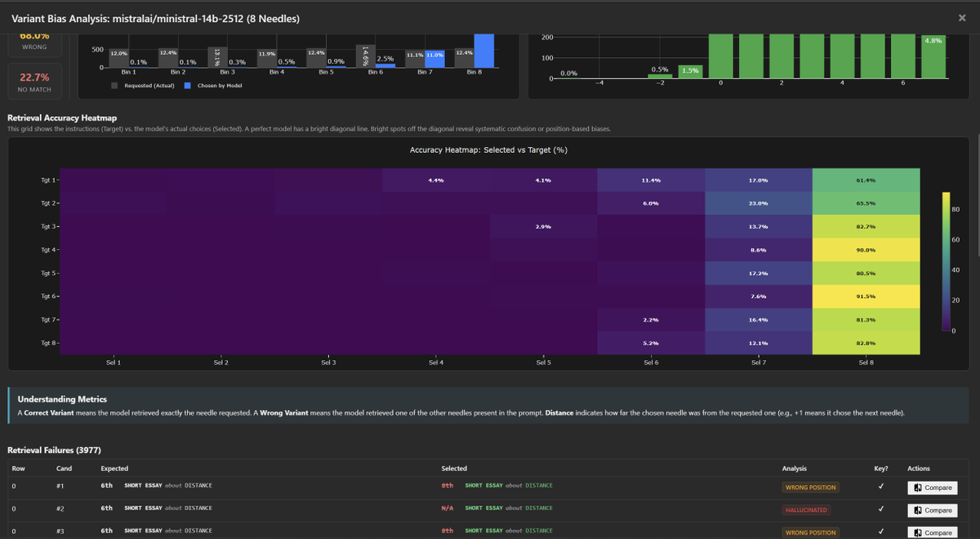Toggle the Requested (Actual) legend entry
Image resolution: width=980 pixels, height=539 pixels.
141,86
